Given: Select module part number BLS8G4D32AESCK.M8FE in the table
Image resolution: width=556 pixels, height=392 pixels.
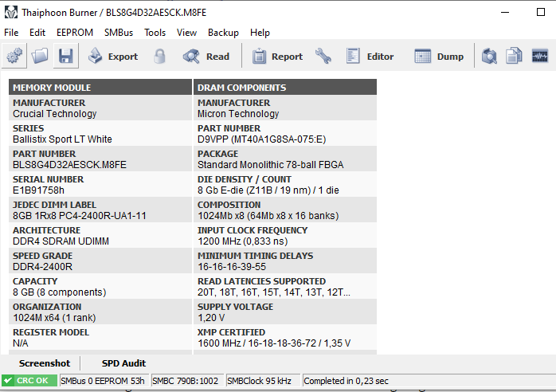Looking at the screenshot, I should [69, 165].
